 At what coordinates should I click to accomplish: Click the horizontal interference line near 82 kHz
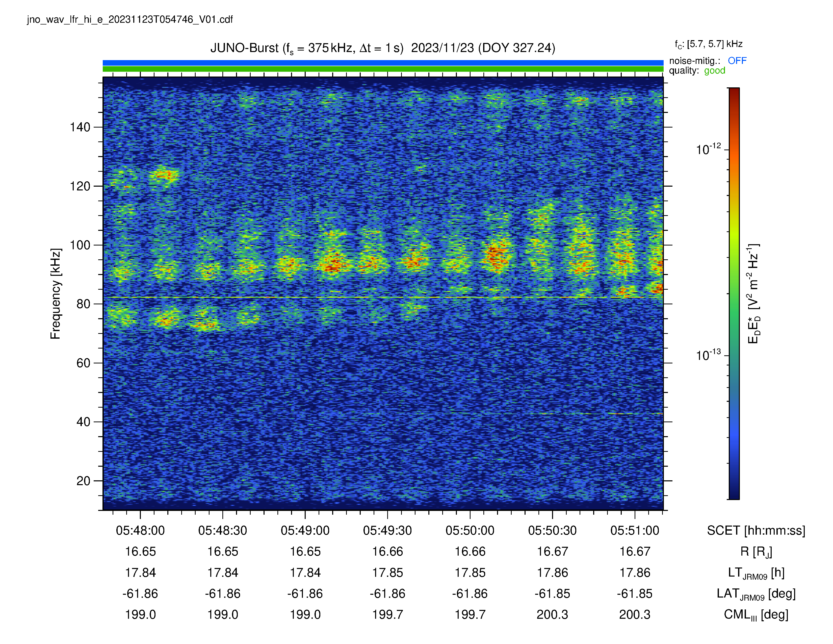(383, 297)
